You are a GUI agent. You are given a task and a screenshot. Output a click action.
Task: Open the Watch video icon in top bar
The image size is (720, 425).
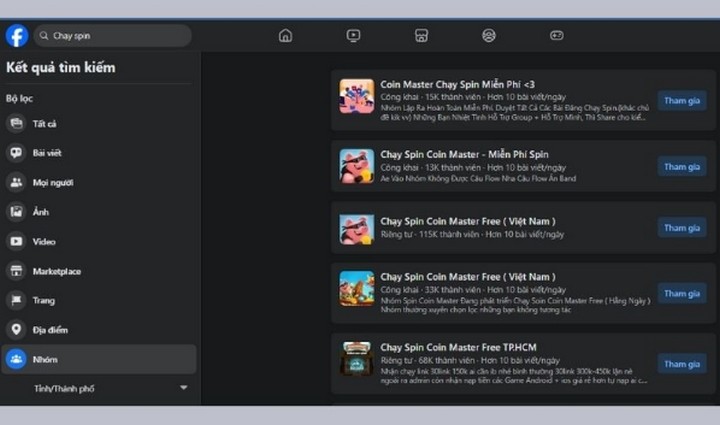353,36
